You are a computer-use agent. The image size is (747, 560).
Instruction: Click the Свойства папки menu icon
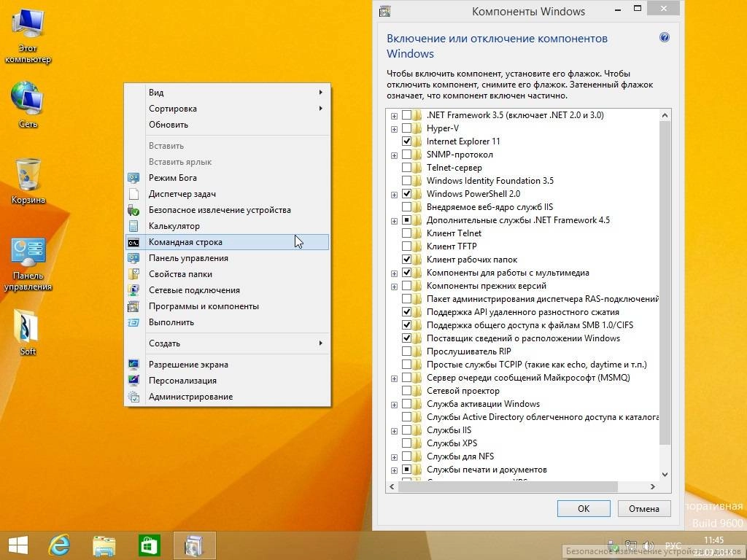coord(133,274)
